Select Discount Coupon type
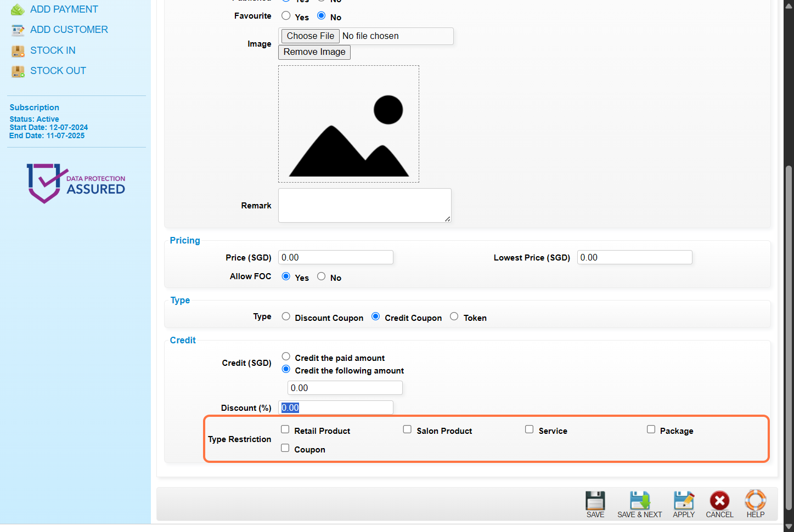The width and height of the screenshot is (794, 532). pos(286,316)
